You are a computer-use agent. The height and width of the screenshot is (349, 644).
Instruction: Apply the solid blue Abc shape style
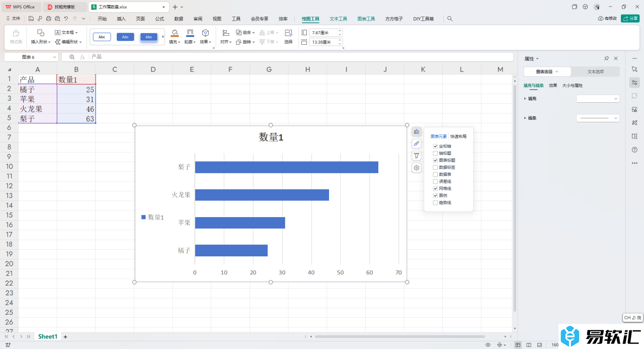pyautogui.click(x=125, y=37)
